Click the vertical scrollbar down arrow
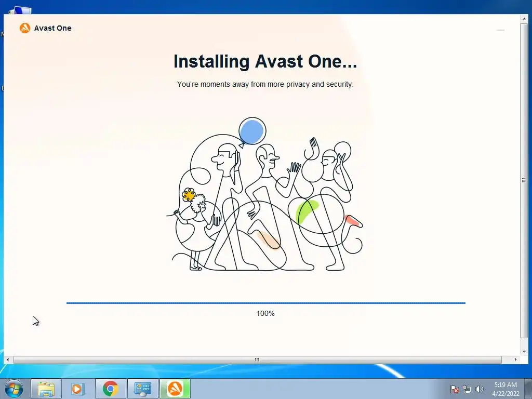Viewport: 532px width, 399px height. 524,352
